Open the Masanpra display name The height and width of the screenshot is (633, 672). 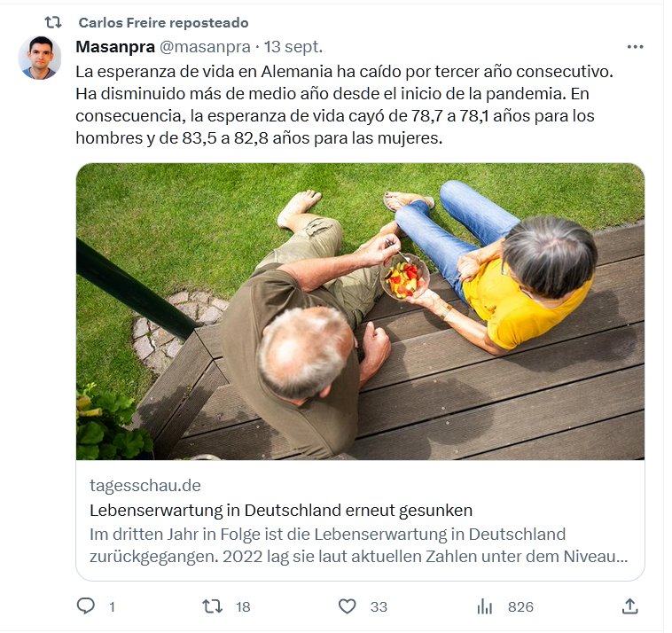point(115,47)
